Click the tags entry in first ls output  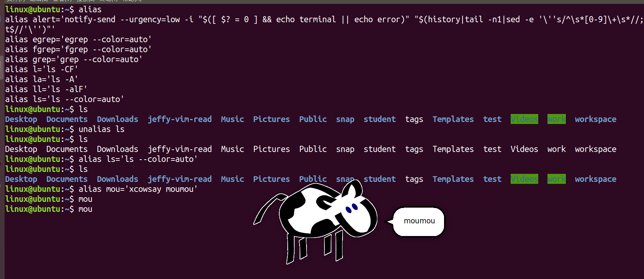414,119
